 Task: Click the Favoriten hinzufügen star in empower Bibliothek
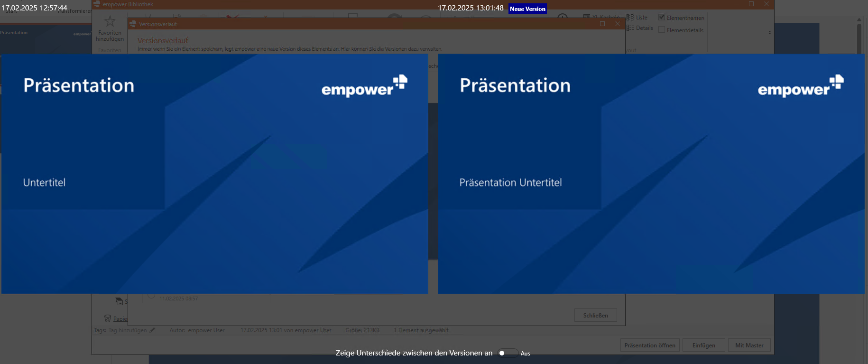[x=110, y=21]
